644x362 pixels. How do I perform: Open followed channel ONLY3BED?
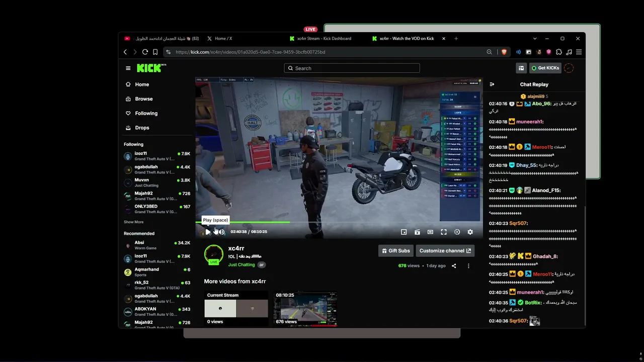click(157, 209)
